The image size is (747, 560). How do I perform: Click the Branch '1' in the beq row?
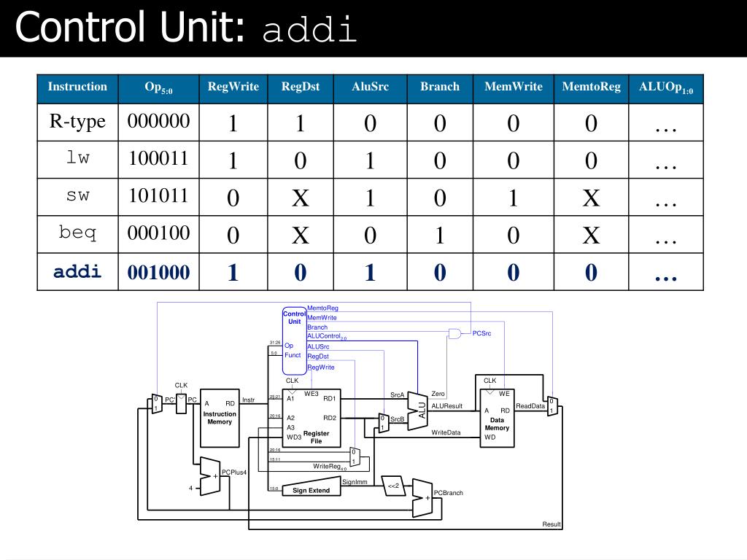440,235
